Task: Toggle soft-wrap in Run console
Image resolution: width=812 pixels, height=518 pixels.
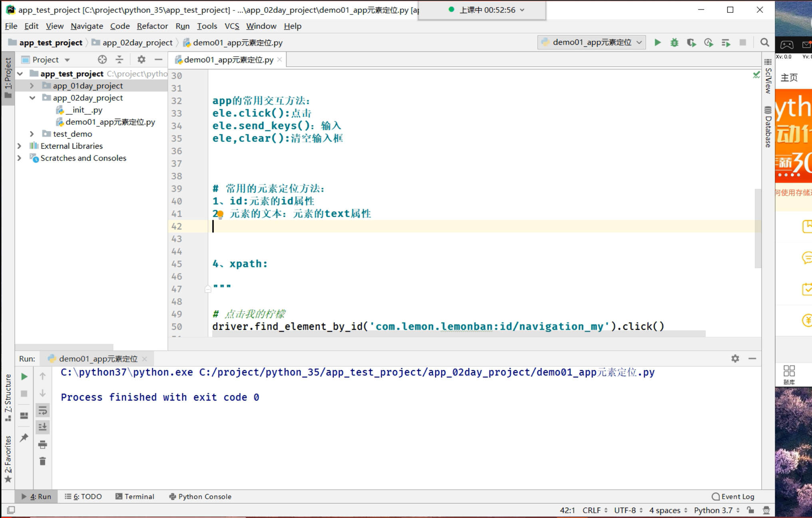Action: point(42,410)
